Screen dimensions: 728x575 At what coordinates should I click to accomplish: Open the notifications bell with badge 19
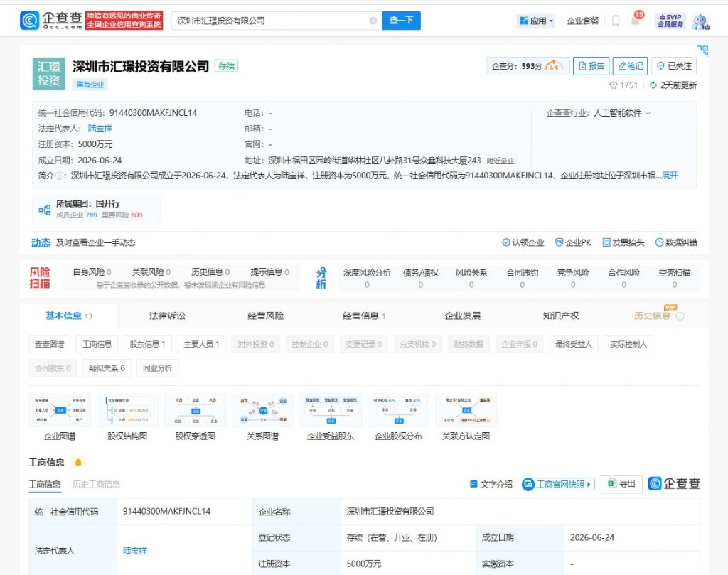pyautogui.click(x=635, y=20)
